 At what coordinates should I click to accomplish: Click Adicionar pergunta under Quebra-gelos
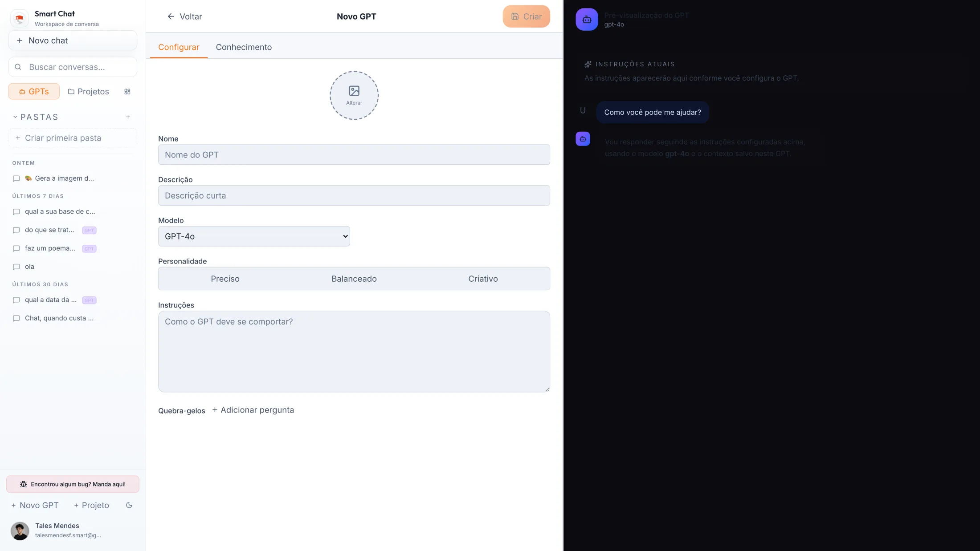253,409
